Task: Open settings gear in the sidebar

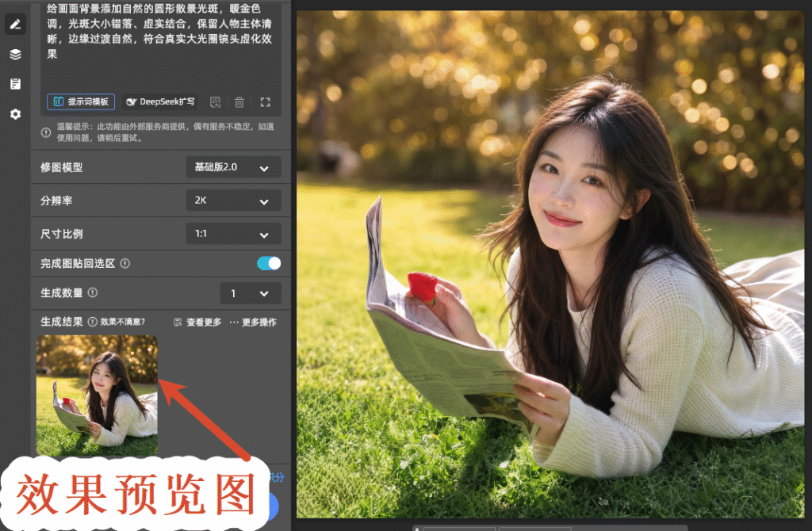Action: (15, 114)
